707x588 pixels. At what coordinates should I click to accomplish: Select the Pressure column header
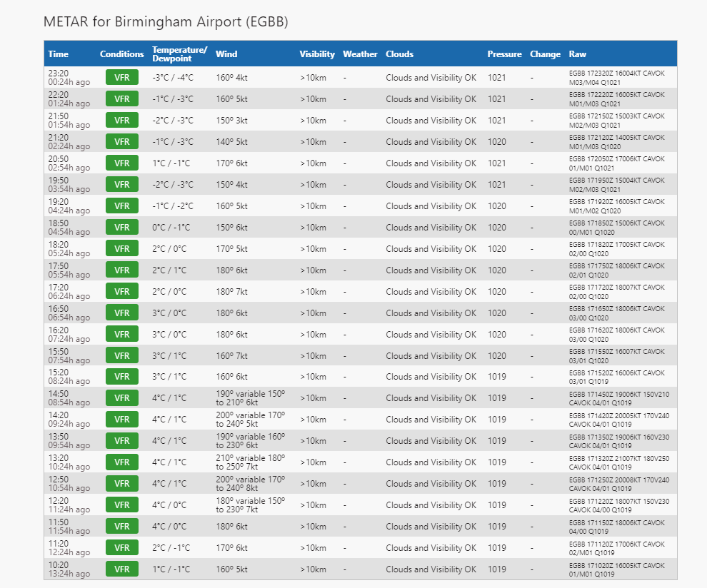504,54
